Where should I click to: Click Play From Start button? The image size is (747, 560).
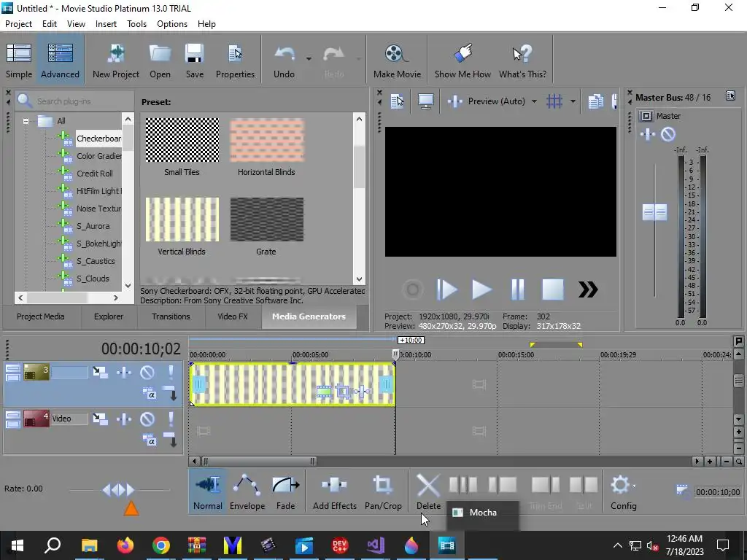tap(447, 289)
